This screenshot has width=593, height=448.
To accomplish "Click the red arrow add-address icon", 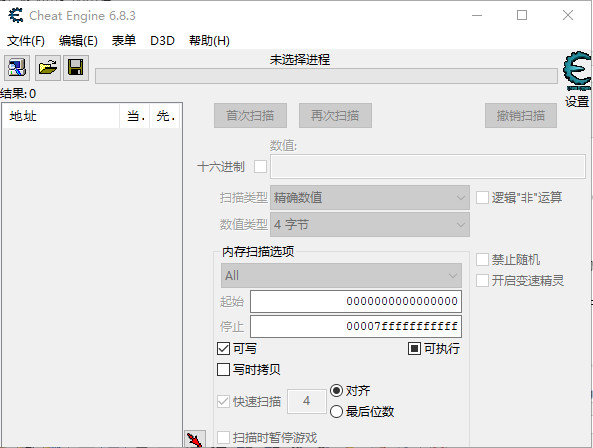I will 195,439.
